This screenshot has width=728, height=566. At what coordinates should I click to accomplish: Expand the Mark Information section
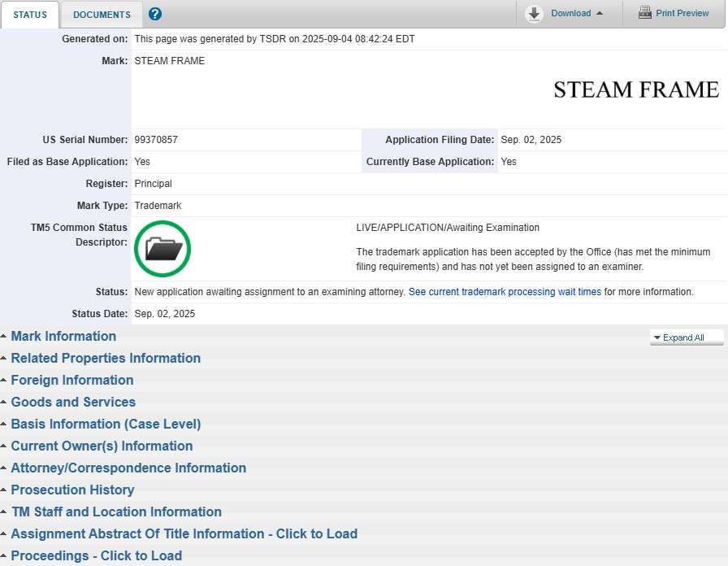[63, 337]
